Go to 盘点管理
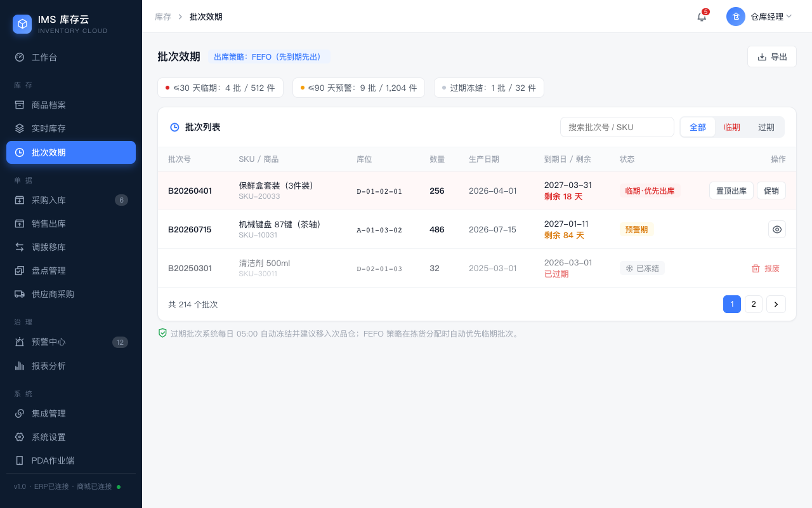 coord(71,271)
